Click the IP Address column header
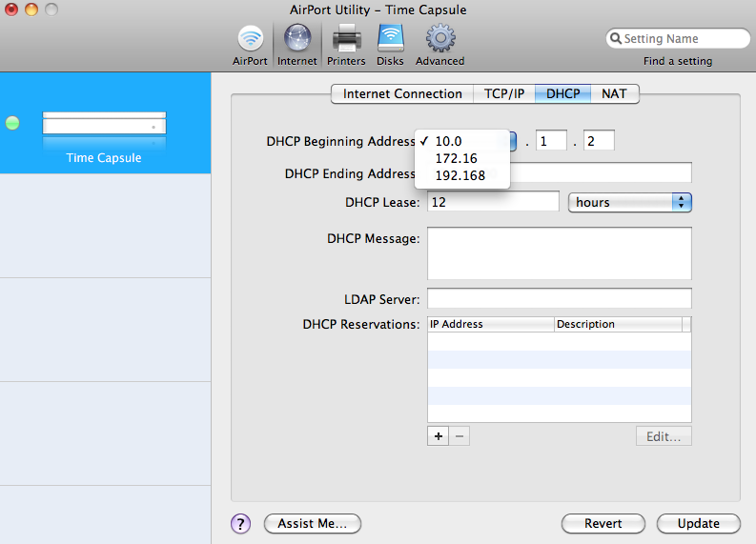The height and width of the screenshot is (544, 756). [x=491, y=324]
